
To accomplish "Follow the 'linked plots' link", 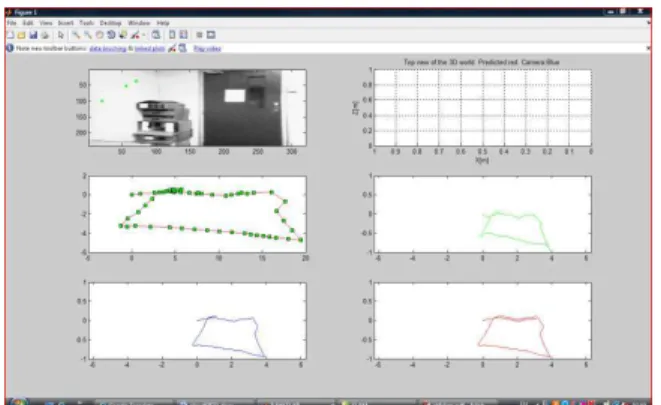I will (150, 49).
